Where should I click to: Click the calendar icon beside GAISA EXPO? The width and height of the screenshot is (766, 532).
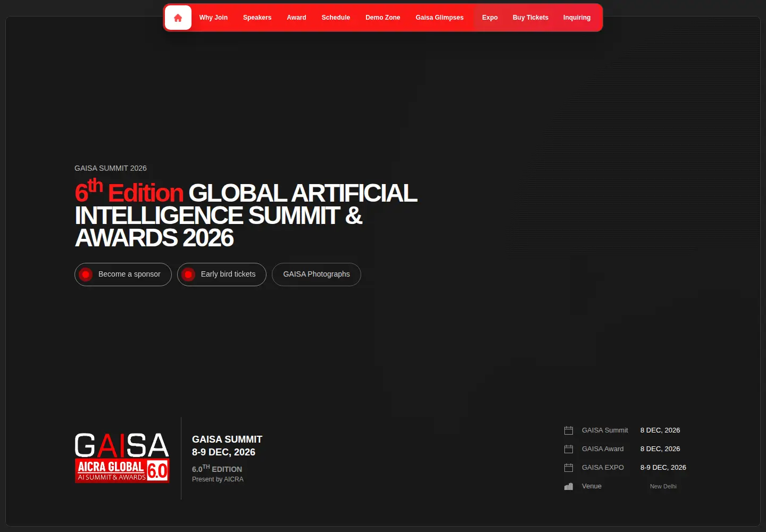pos(569,468)
